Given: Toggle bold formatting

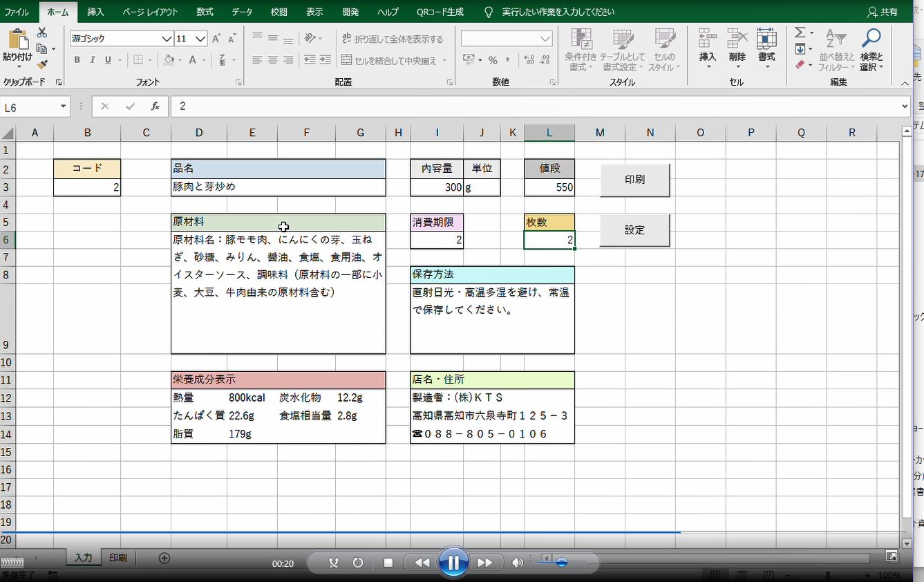Looking at the screenshot, I should point(77,61).
